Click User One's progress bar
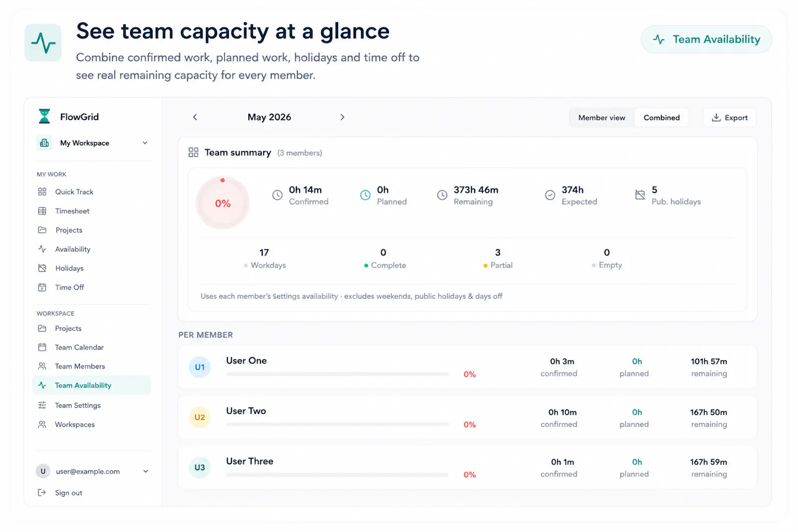Screen dimensions: 798x532 (338, 374)
